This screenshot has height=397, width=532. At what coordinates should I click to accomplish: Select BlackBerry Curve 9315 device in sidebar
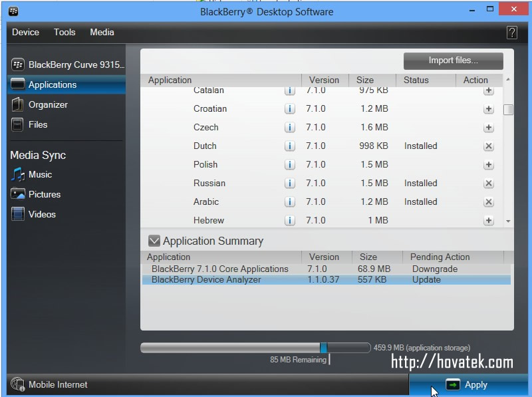click(x=68, y=65)
